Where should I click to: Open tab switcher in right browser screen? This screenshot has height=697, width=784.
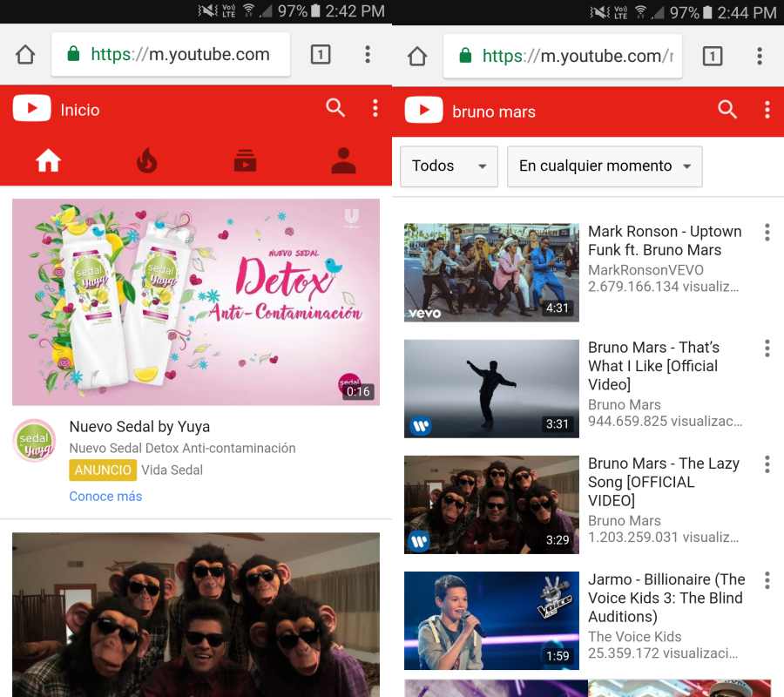(713, 56)
